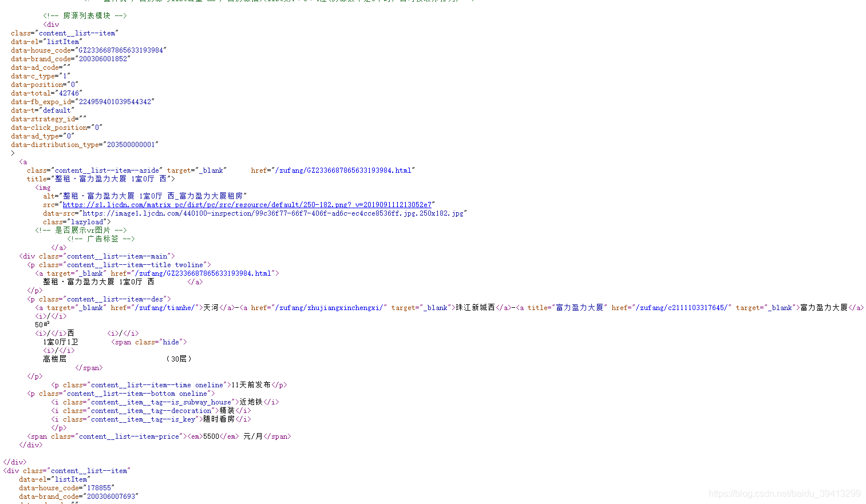Click class "content__item__tag--is_key"
The image size is (866, 504).
point(143,419)
